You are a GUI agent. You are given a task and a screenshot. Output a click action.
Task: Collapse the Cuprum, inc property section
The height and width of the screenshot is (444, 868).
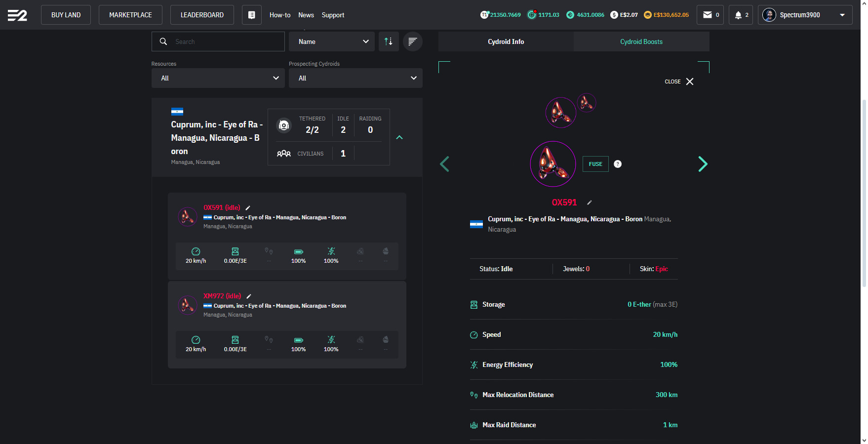point(399,137)
